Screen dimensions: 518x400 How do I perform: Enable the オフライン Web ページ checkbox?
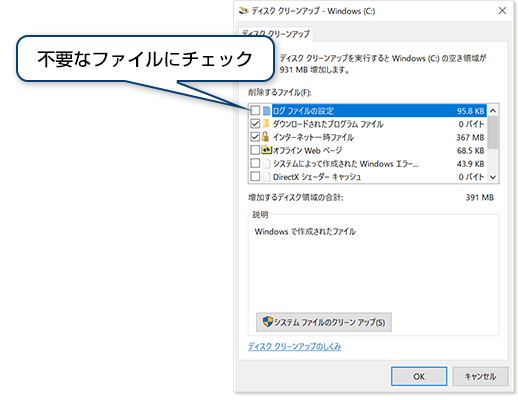(255, 150)
